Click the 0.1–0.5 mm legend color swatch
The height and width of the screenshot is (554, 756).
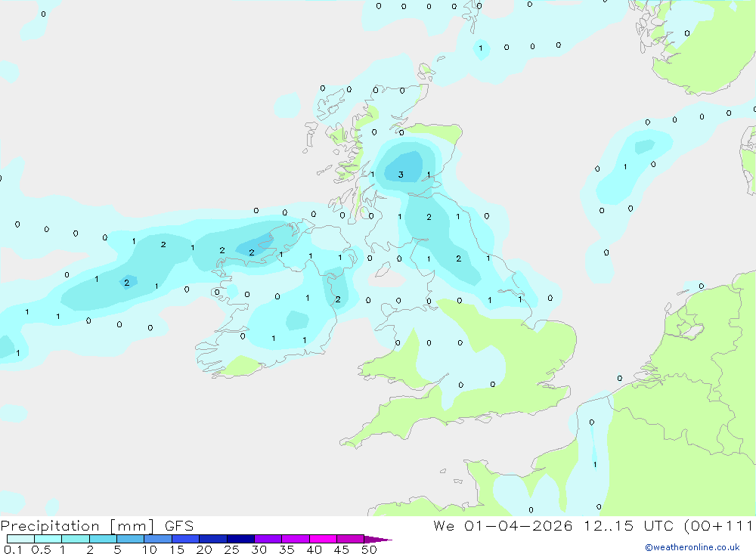(x=20, y=539)
